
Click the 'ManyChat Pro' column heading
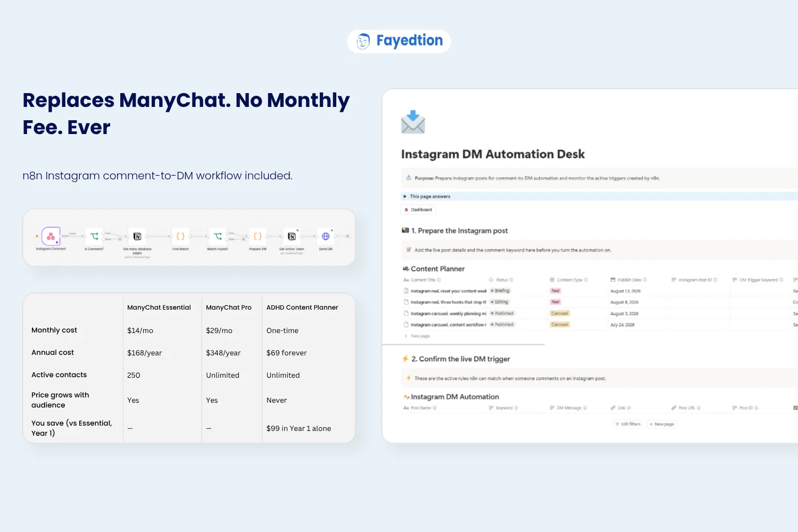point(229,307)
